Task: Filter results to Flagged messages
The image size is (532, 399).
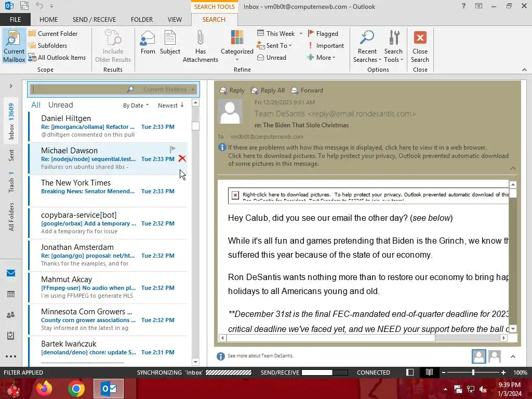Action: [323, 33]
